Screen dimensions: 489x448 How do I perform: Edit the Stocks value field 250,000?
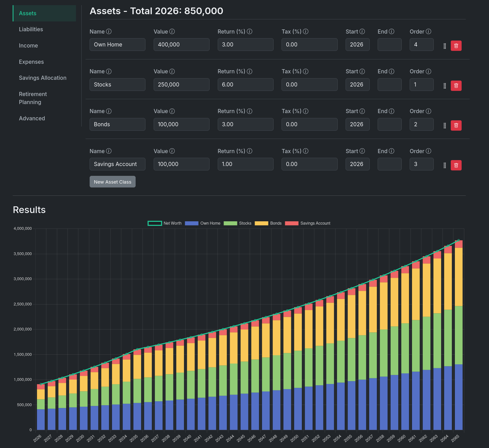pyautogui.click(x=182, y=85)
